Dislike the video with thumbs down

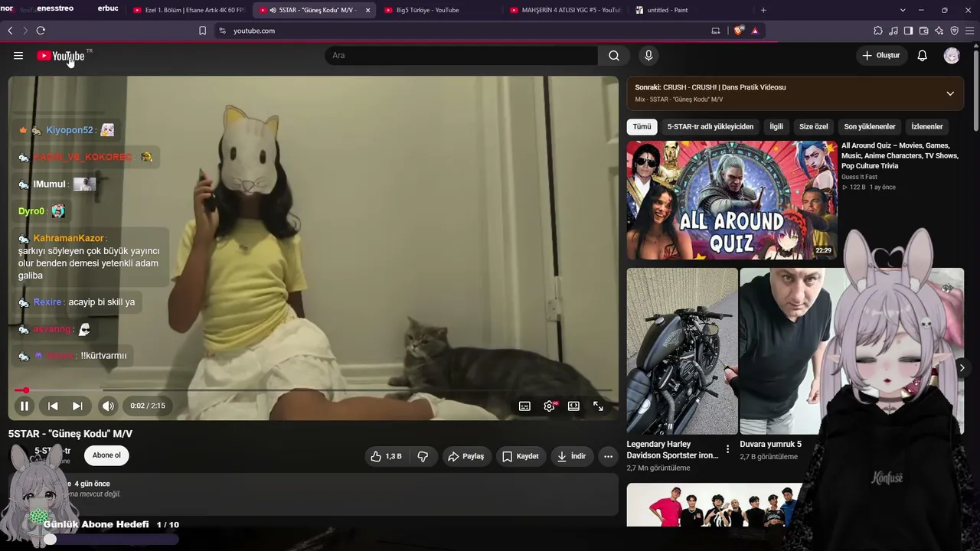[423, 456]
